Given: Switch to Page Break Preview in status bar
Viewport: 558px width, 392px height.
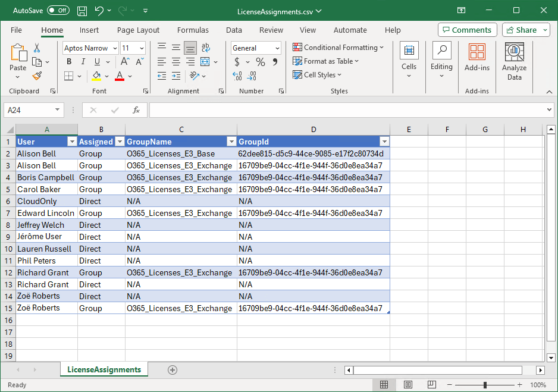Looking at the screenshot, I should click(x=432, y=384).
